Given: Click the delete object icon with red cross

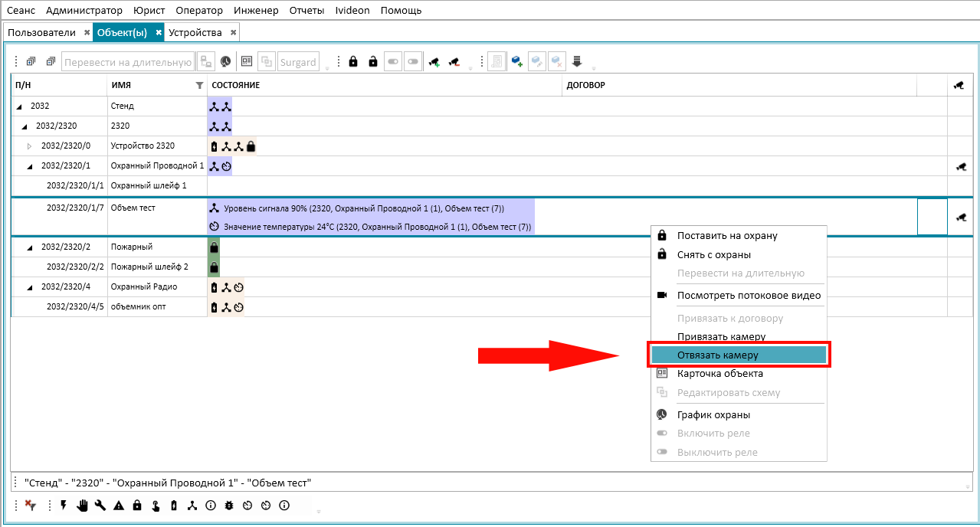Looking at the screenshot, I should coord(557,62).
